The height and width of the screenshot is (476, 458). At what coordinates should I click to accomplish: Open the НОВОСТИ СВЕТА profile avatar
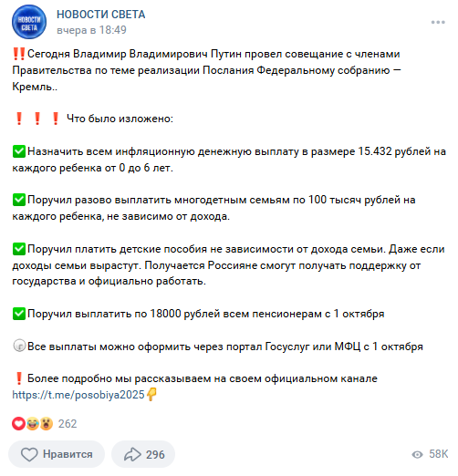coord(29,22)
